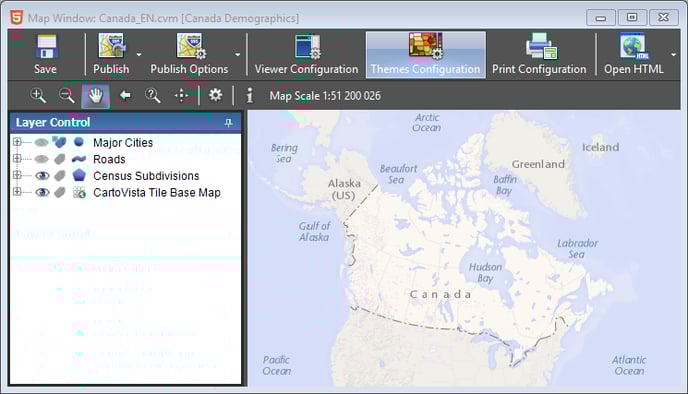Click the info tool icon

[249, 95]
